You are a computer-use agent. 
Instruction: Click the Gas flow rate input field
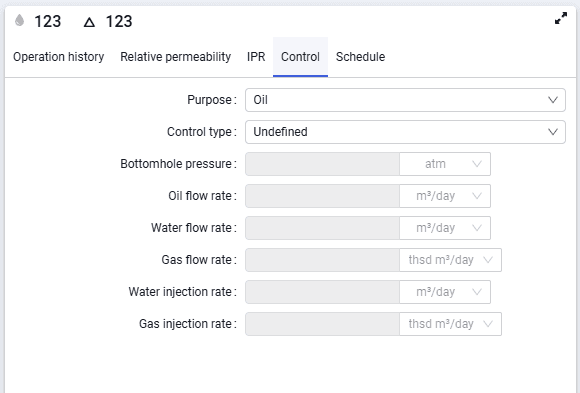(322, 260)
